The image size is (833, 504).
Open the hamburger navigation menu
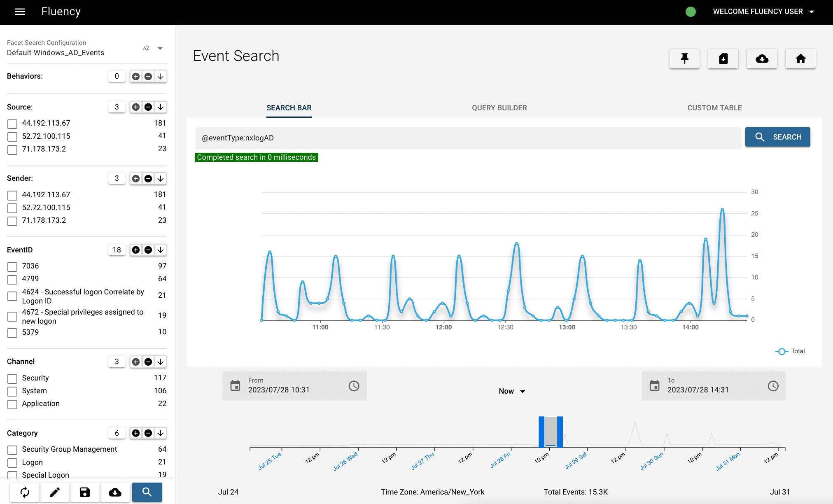pos(20,12)
